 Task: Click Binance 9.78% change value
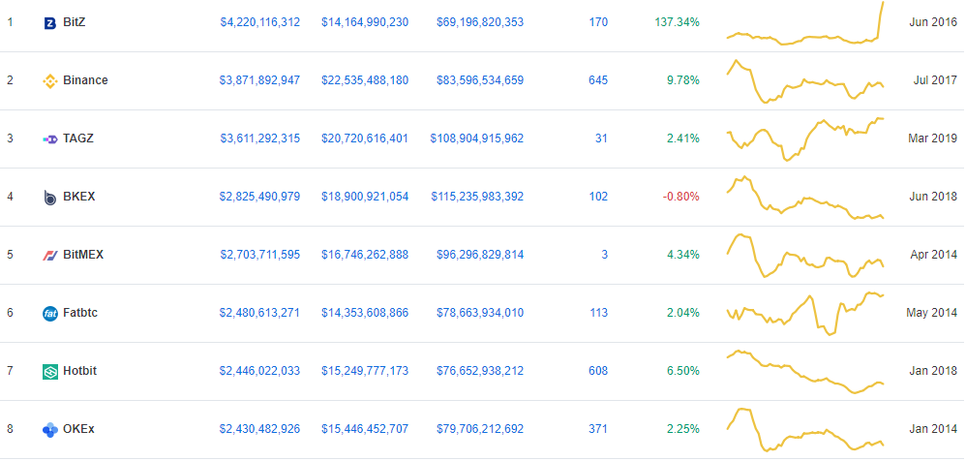pos(683,80)
